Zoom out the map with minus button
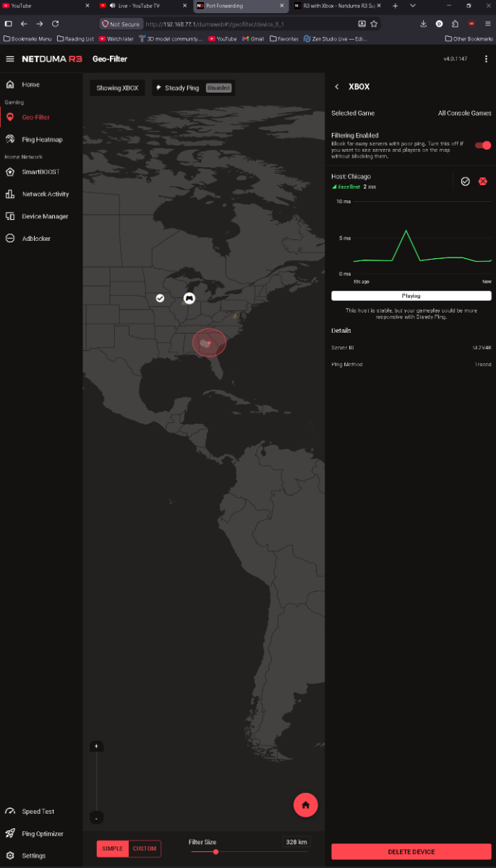 96,818
